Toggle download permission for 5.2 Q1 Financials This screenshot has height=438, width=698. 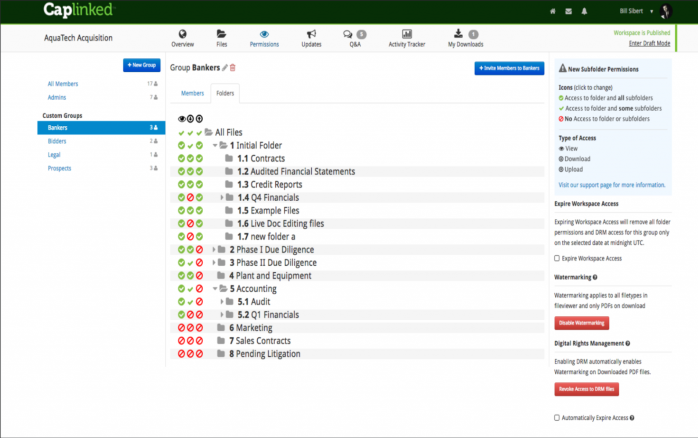coord(191,315)
